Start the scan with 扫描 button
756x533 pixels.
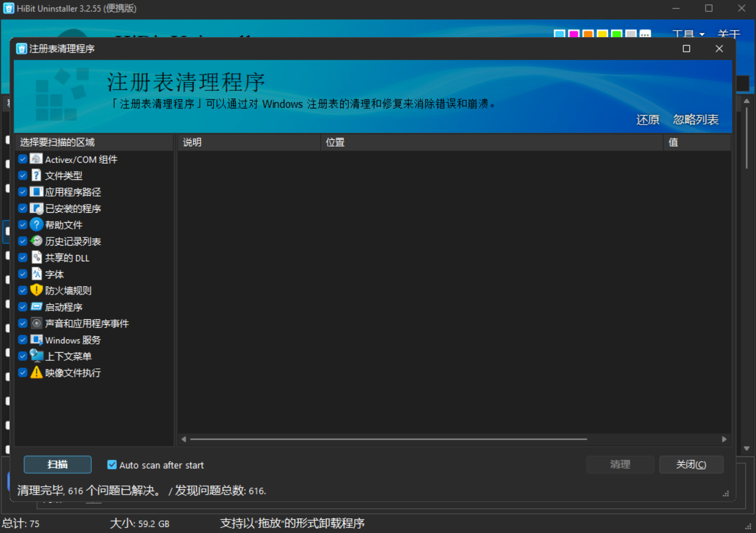tap(58, 464)
